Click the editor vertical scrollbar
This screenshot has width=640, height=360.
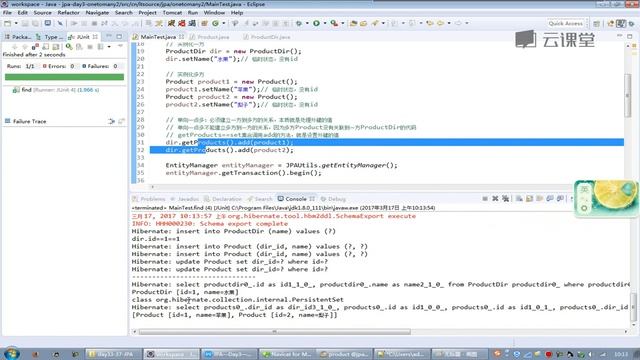coord(629,96)
